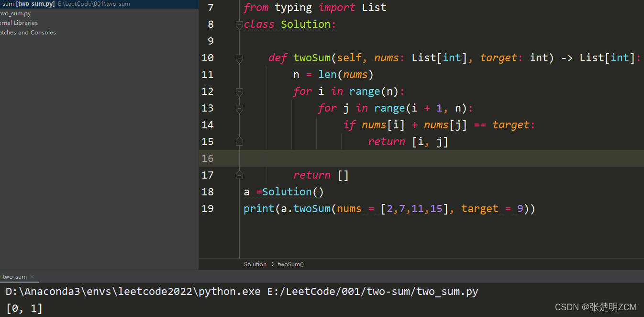Close the two_sum run console tab
The image size is (644, 317).
(32, 276)
